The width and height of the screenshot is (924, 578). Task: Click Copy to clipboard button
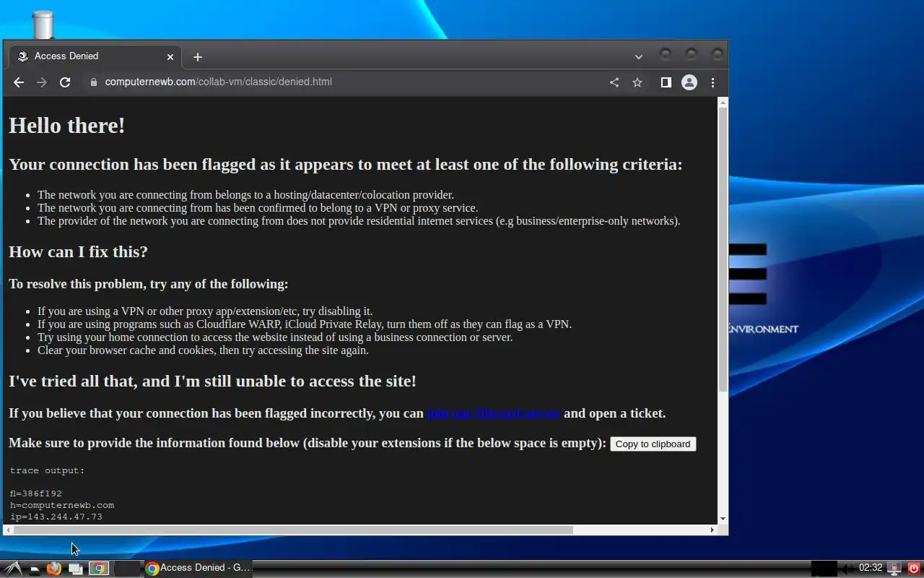click(653, 444)
